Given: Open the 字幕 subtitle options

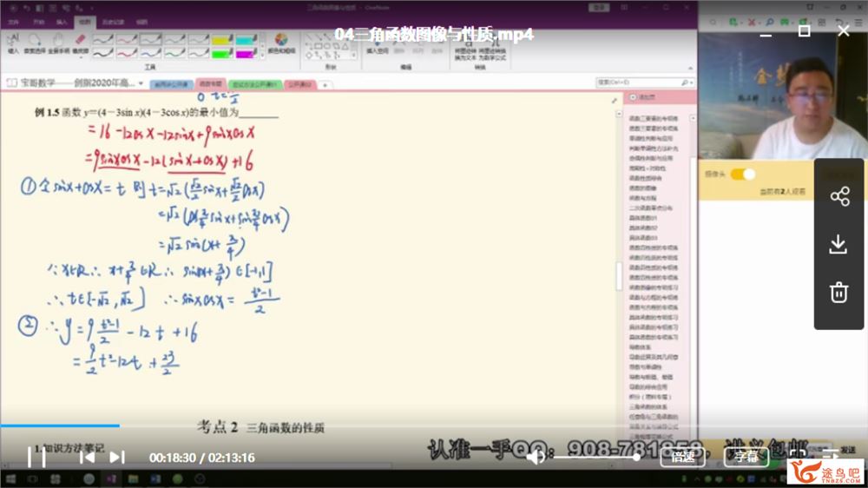Looking at the screenshot, I should pos(746,457).
